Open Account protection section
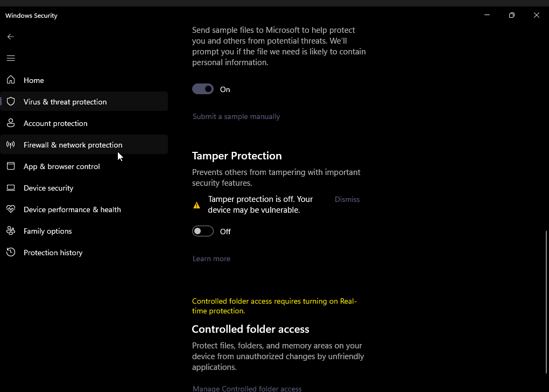Viewport: 549px width, 392px height. 84,123
